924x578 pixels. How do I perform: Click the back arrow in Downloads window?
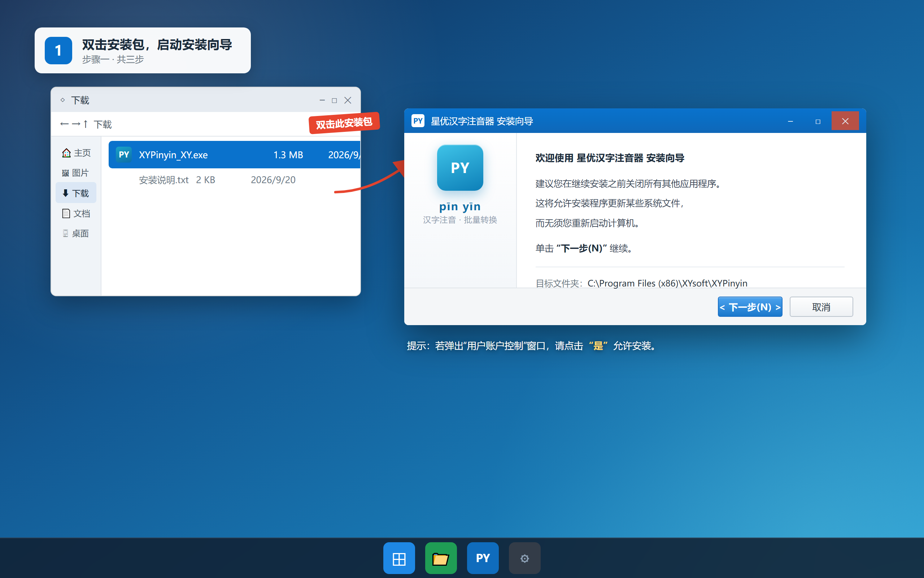[64, 124]
